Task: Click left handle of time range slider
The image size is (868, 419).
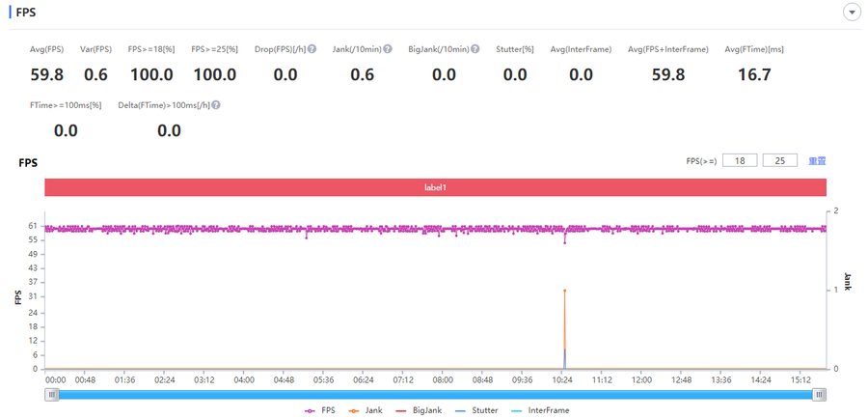Action: tap(53, 394)
